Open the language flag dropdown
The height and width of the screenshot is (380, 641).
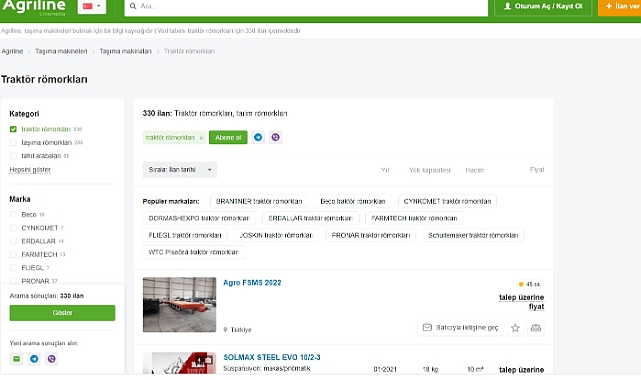92,6
